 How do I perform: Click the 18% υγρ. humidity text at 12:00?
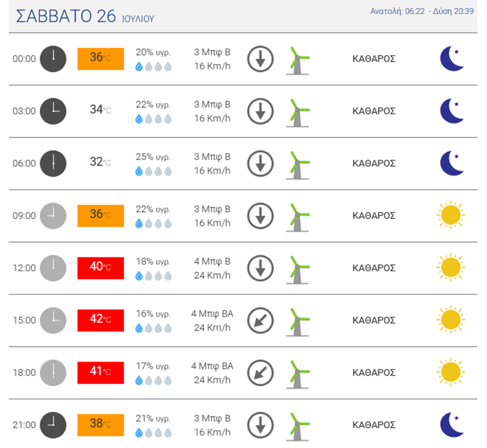tap(153, 261)
